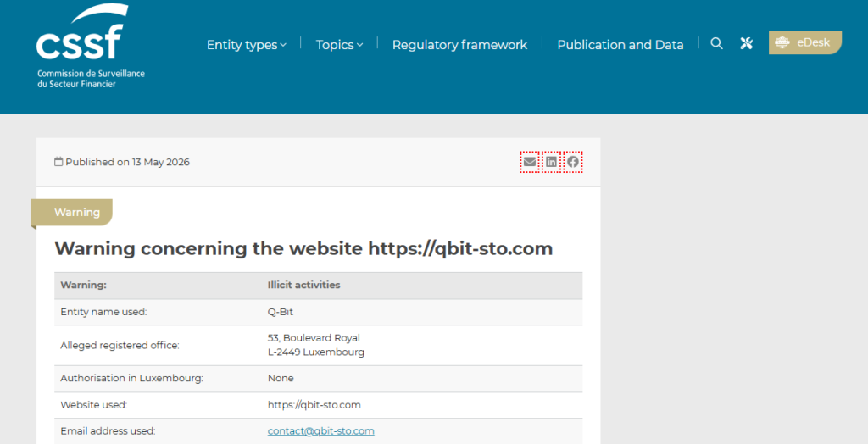Share page via email envelope icon
868x444 pixels.
coord(529,162)
